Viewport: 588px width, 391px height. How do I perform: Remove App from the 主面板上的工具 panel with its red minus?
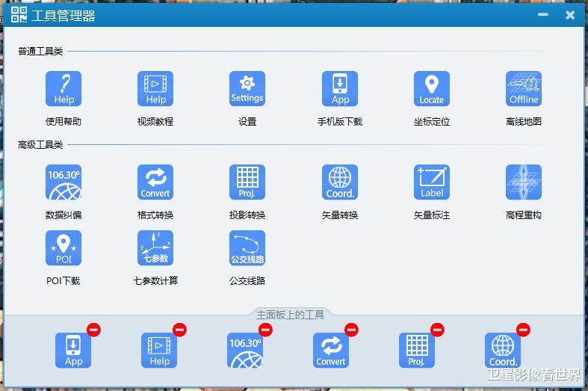pos(93,330)
